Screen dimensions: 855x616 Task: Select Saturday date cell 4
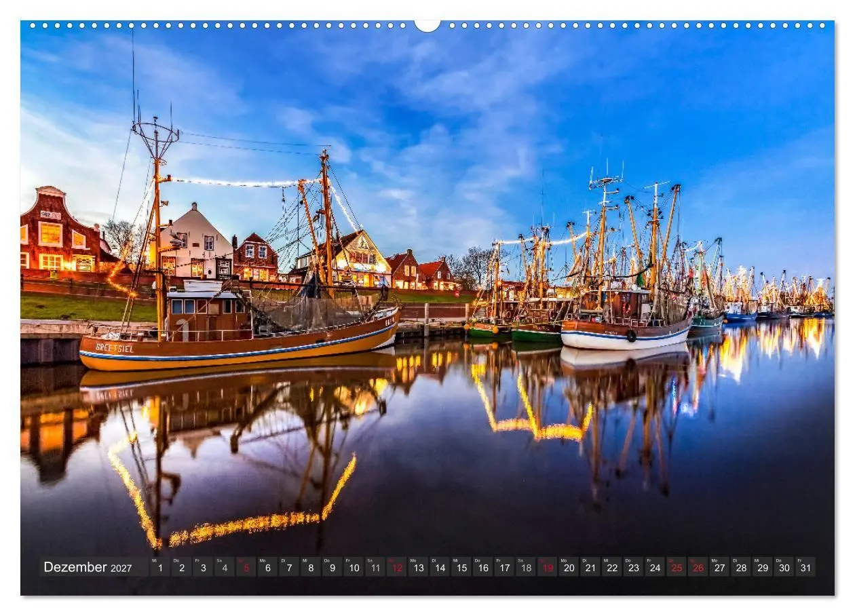pos(224,567)
